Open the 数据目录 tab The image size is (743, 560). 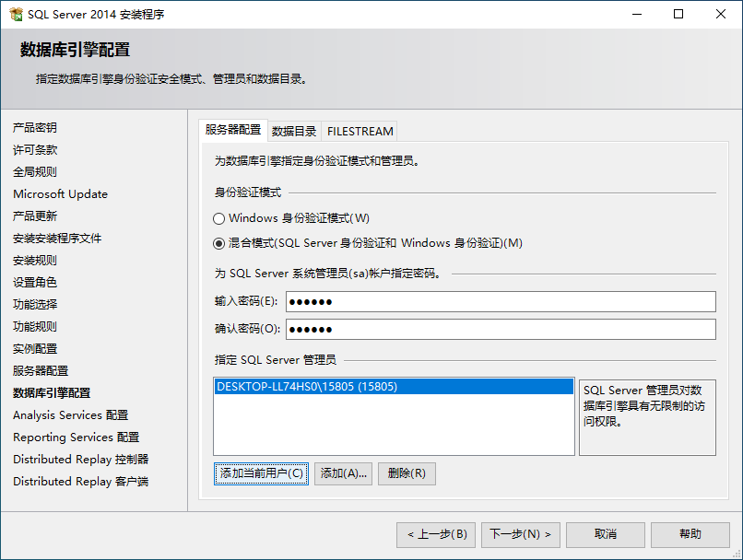(294, 131)
